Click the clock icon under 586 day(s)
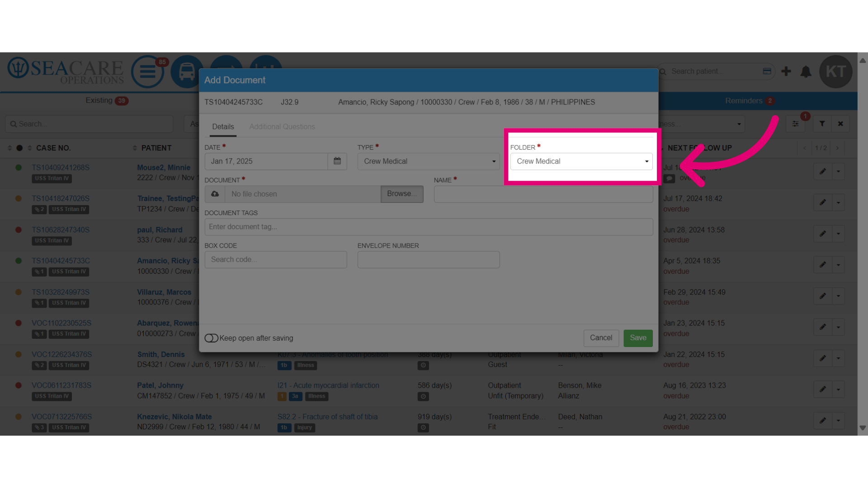868x488 pixels. [423, 396]
